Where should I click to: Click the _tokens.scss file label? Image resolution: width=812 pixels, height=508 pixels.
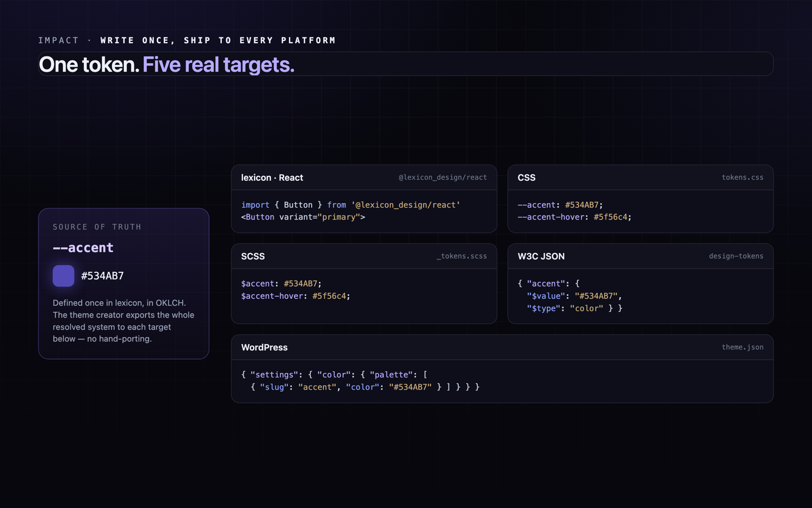coord(461,256)
